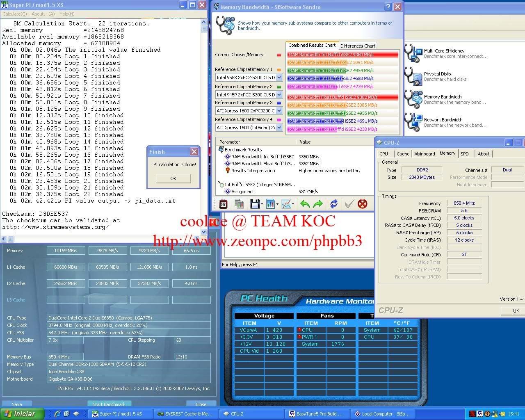Open the Physical Disks benchmark icon
525x420 pixels.
413,76
